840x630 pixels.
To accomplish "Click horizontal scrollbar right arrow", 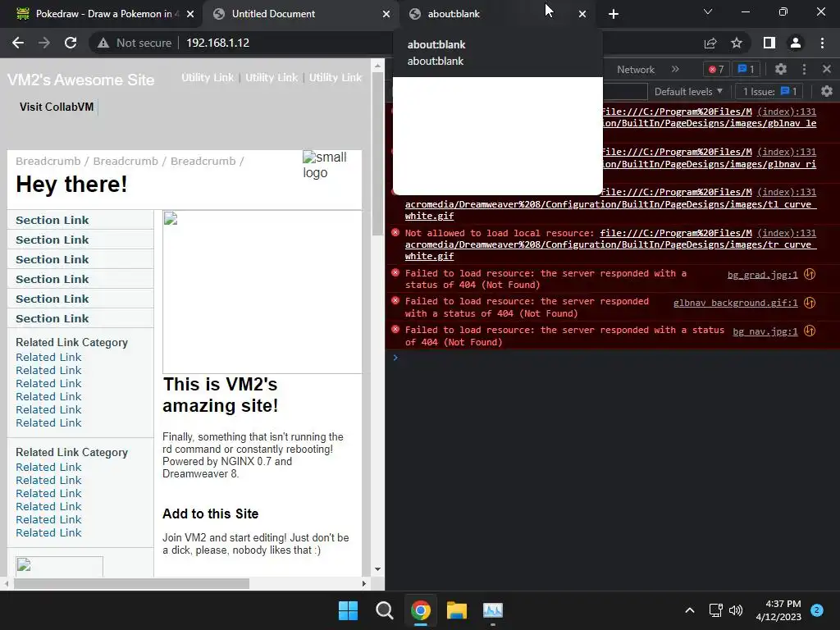I will 364,584.
